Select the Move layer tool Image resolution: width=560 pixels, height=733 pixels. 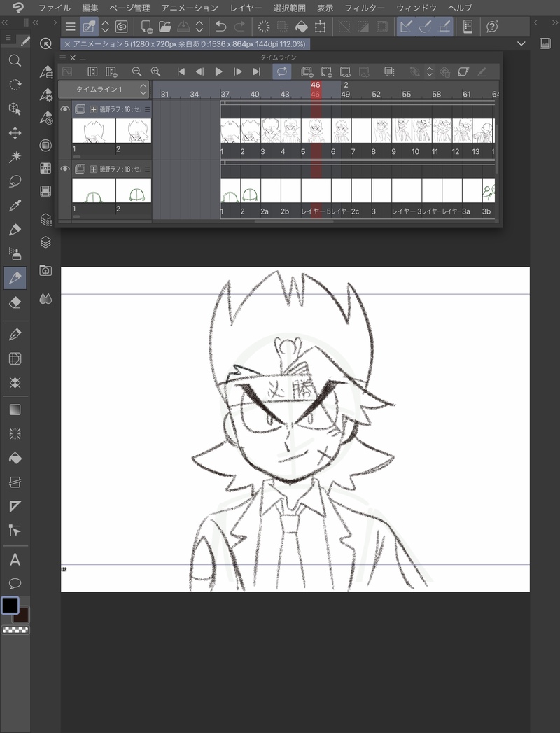pyautogui.click(x=15, y=133)
